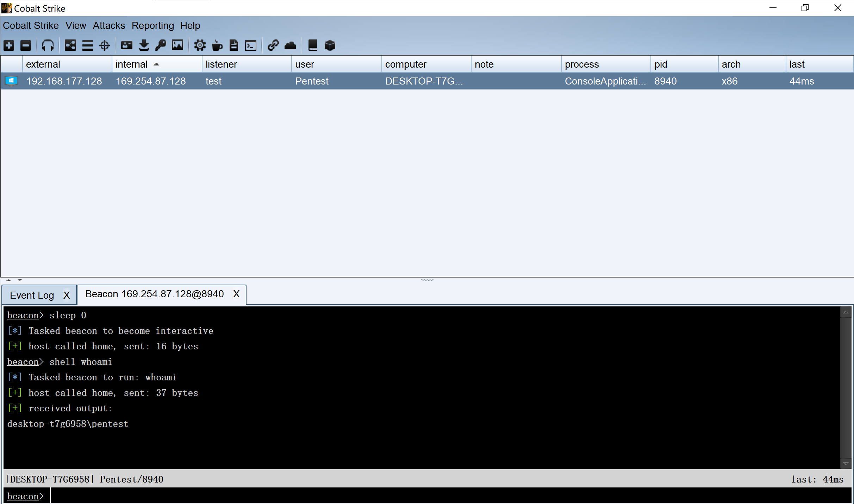Select the 192.168.177.128 beacon row
The image size is (854, 504).
(x=64, y=81)
